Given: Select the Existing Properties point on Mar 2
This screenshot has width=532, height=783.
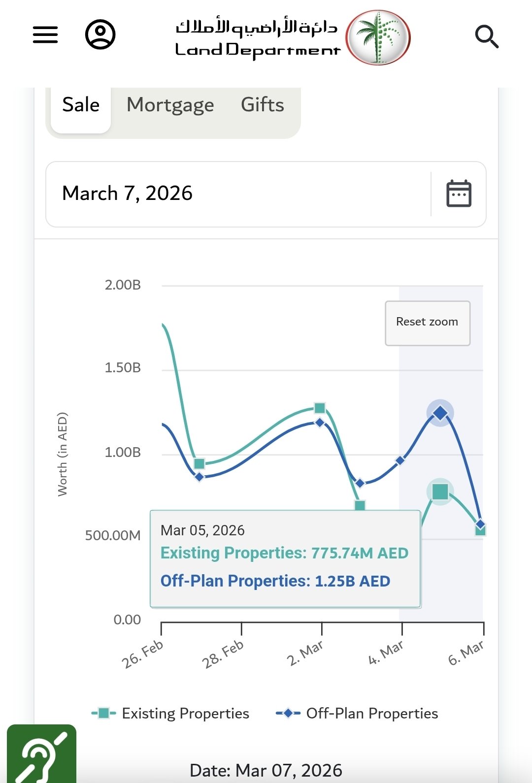Looking at the screenshot, I should pos(320,408).
